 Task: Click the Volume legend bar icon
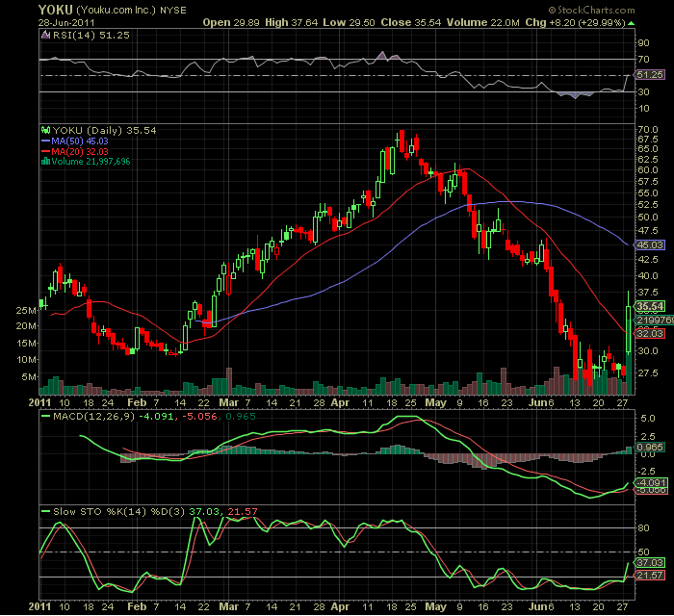(x=45, y=162)
